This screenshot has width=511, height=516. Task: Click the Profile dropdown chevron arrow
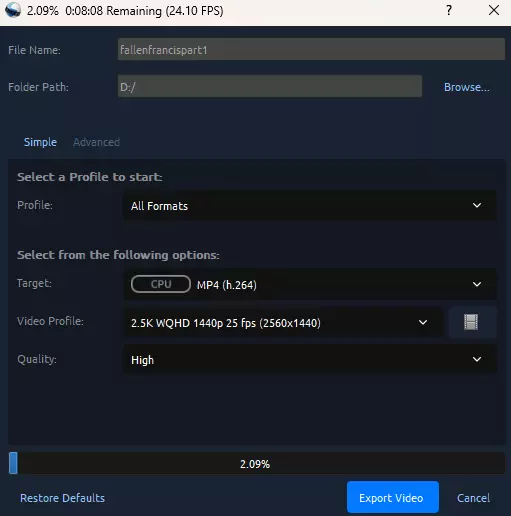click(477, 205)
